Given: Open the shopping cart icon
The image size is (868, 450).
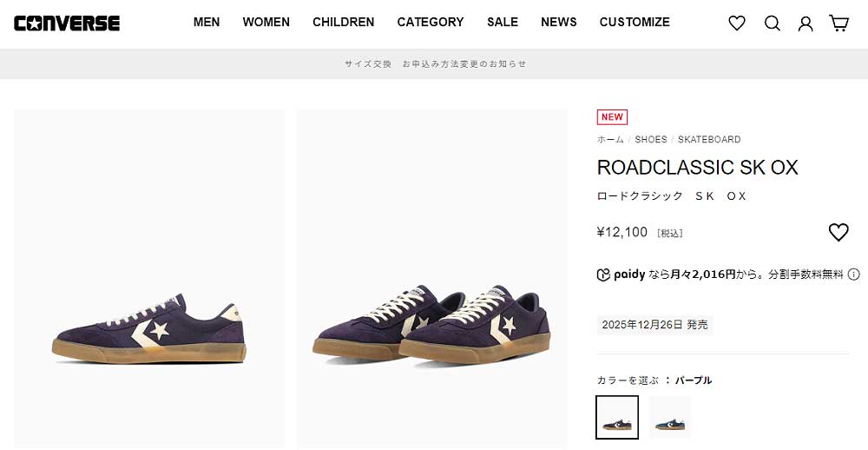Looking at the screenshot, I should pyautogui.click(x=839, y=23).
